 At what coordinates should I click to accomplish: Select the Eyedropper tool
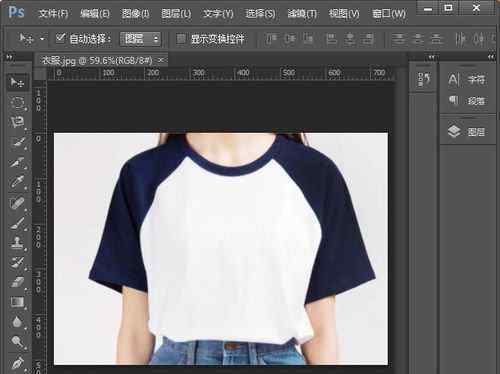click(17, 182)
